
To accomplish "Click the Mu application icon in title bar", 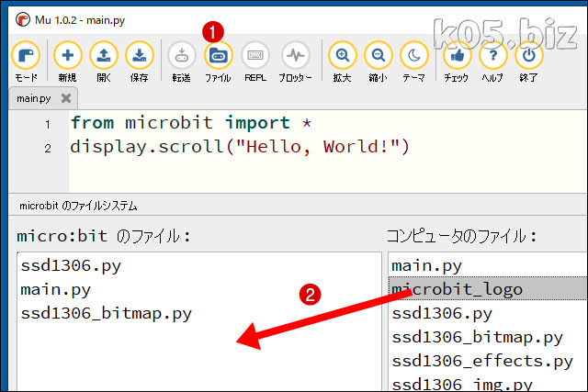I will 22,20.
